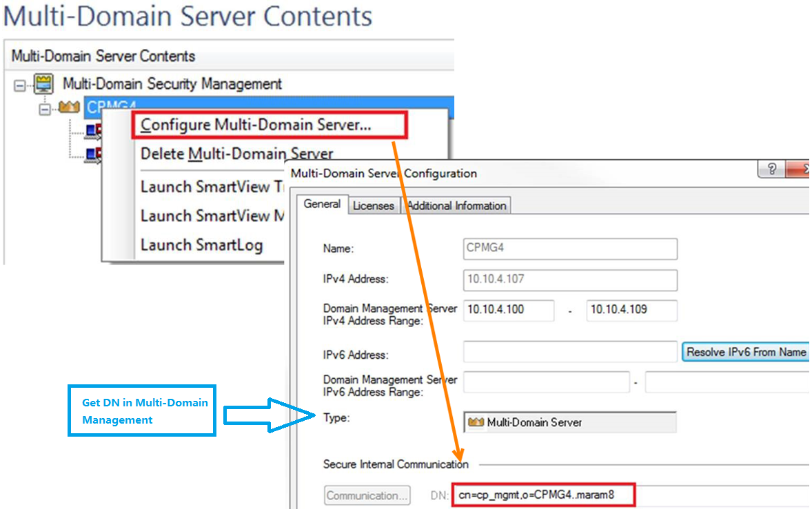Open Launch SmartLog from context menu
The image size is (812, 509).
(x=202, y=245)
